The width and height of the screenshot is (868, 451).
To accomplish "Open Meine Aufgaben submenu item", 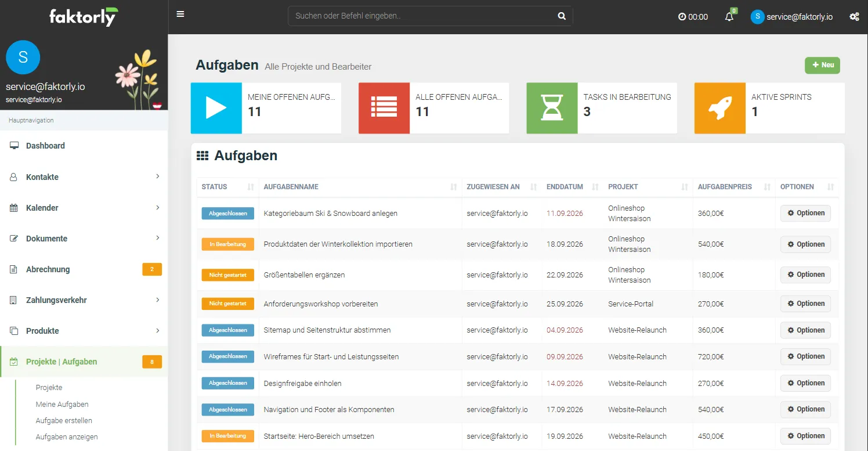I will 62,405.
